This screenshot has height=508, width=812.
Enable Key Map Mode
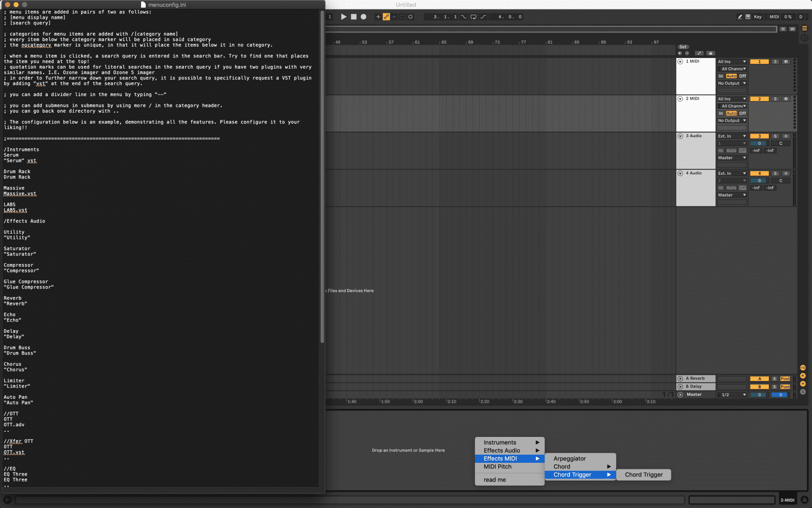tap(758, 17)
